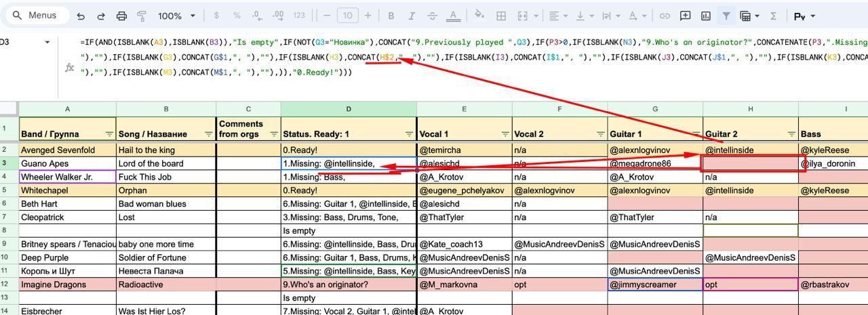Screen dimensions: 868x315
Task: Increase font size with the plus button
Action: [368, 16]
